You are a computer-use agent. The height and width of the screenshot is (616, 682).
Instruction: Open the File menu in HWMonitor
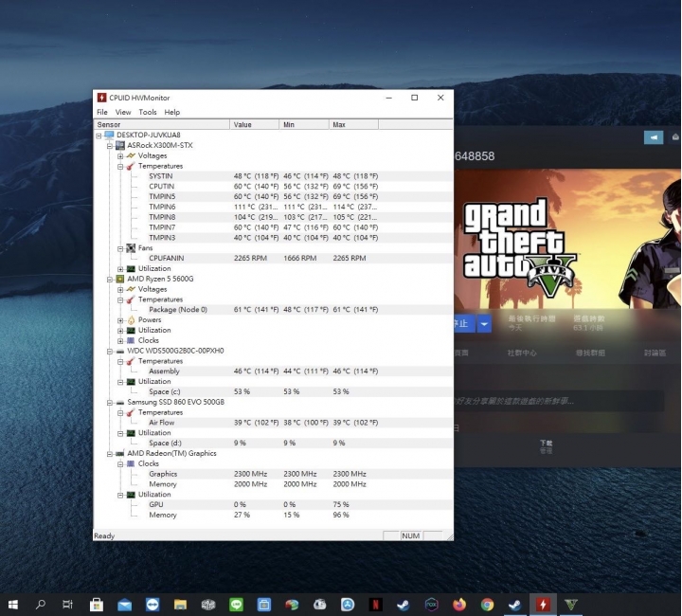click(101, 112)
